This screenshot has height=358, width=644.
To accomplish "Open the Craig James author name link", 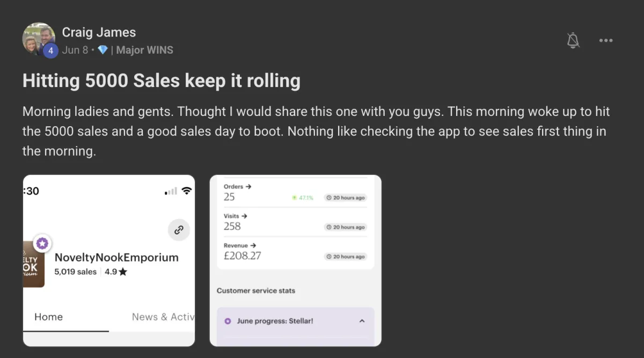I will 99,32.
